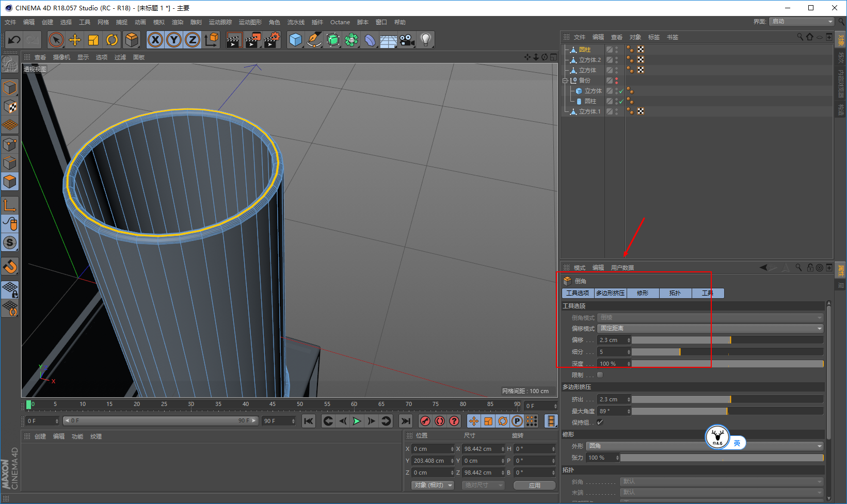Viewport: 847px width, 504px height.
Task: Switch to Points mode in left toolbar
Action: (10, 144)
